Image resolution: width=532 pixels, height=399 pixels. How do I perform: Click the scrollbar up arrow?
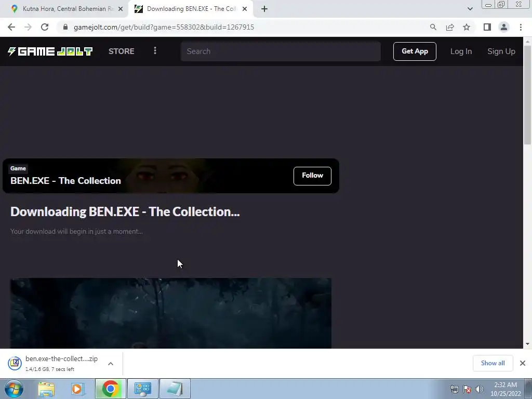point(527,42)
